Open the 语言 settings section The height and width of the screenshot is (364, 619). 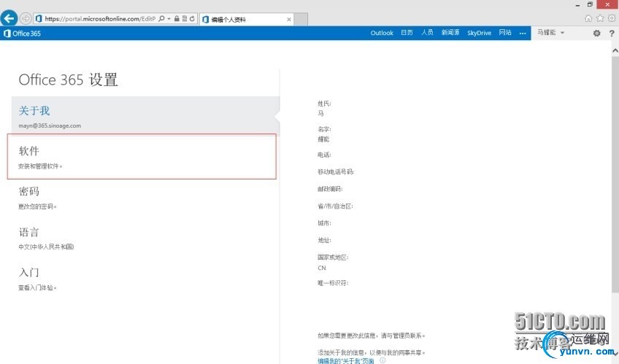[145, 239]
